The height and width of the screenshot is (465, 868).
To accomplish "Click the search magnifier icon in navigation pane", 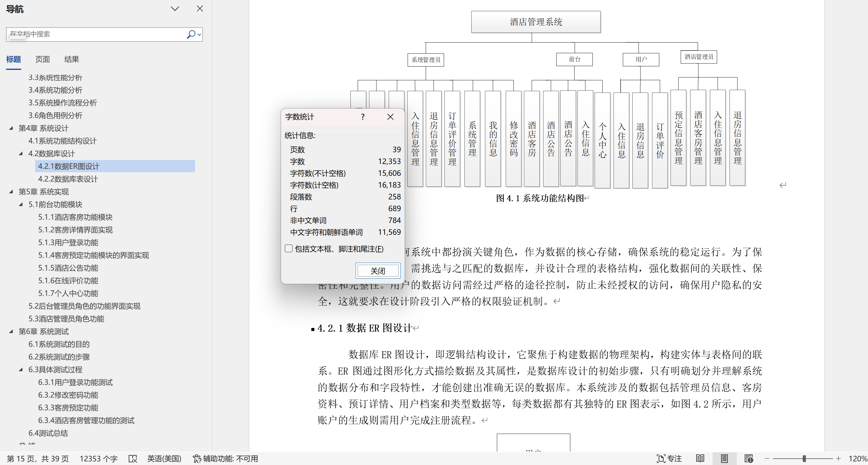I will (x=191, y=34).
